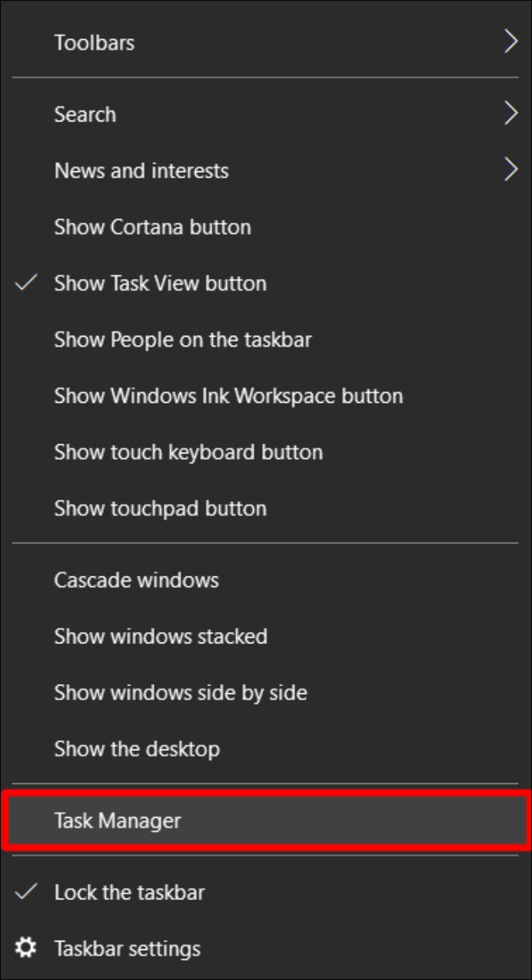
Task: Enable Show Windows Ink Workspace button
Action: tap(228, 396)
